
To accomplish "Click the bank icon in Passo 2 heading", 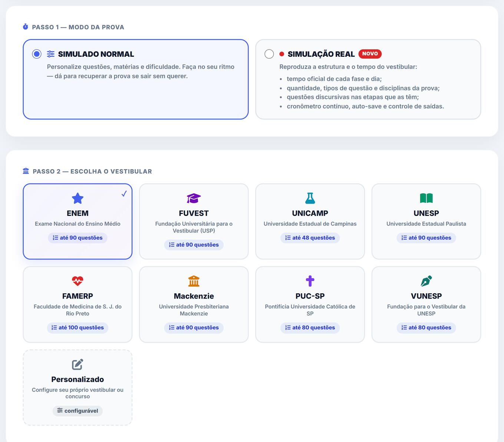I will pyautogui.click(x=26, y=171).
